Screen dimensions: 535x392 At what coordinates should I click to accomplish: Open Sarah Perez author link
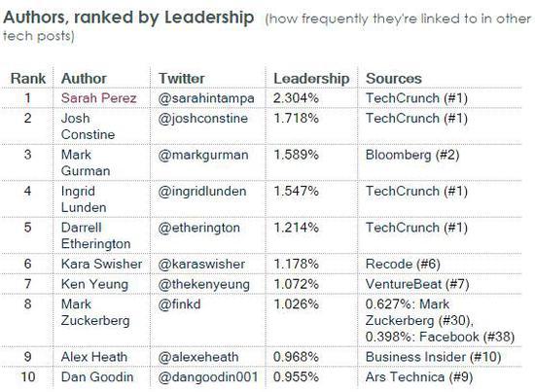tap(98, 98)
